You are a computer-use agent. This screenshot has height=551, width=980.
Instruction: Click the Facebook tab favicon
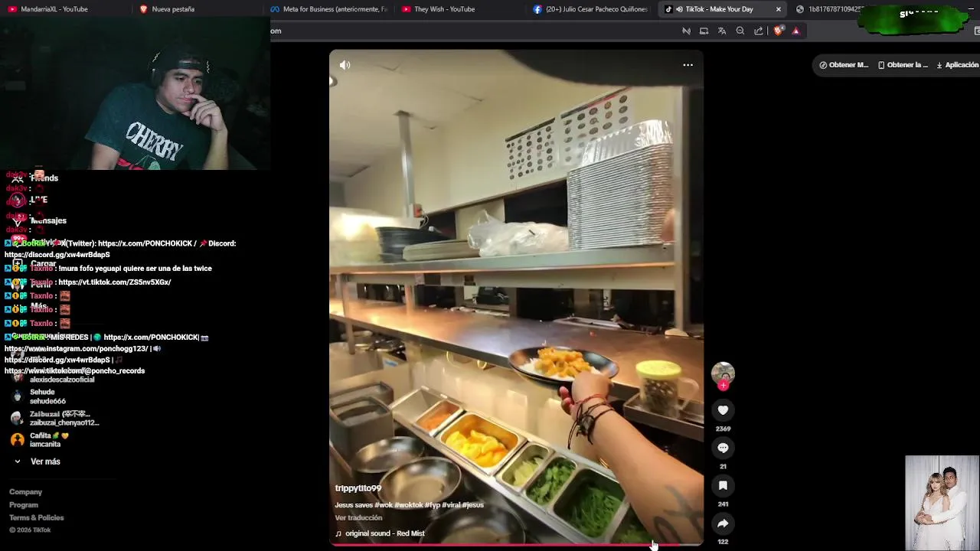click(x=537, y=9)
